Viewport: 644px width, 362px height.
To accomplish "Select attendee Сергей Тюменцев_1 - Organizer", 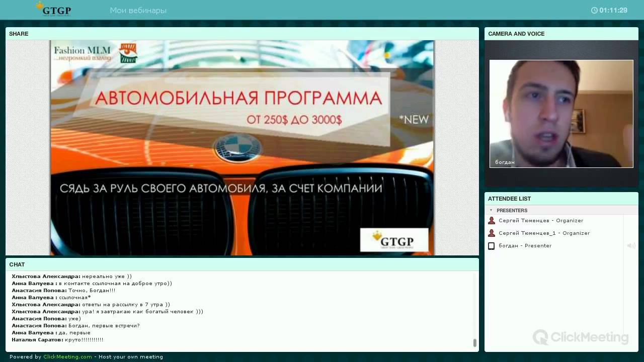I will pyautogui.click(x=544, y=233).
